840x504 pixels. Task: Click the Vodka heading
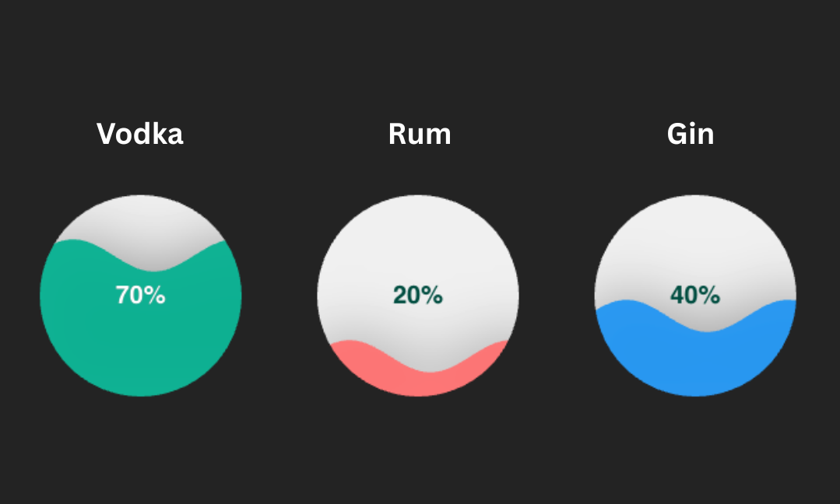coord(140,134)
